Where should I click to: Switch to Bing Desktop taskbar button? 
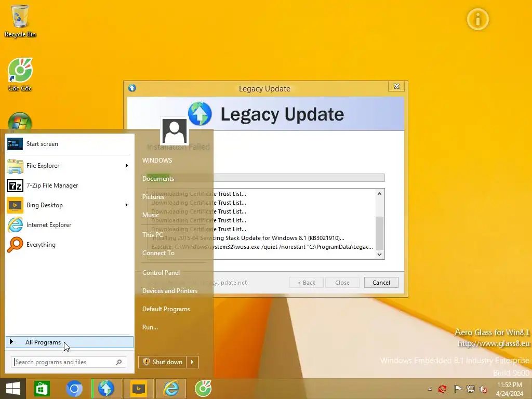(x=138, y=389)
